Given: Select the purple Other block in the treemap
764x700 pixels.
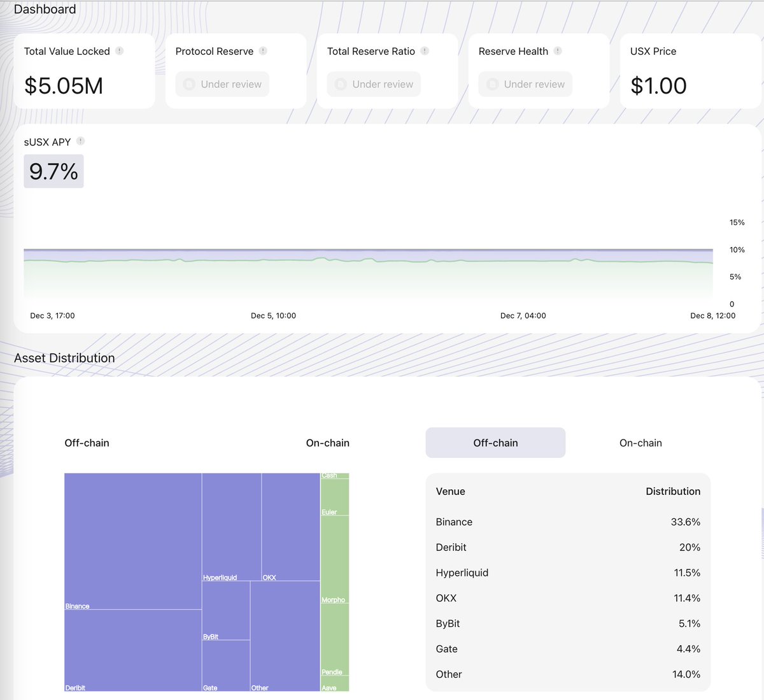Looking at the screenshot, I should pyautogui.click(x=285, y=636).
